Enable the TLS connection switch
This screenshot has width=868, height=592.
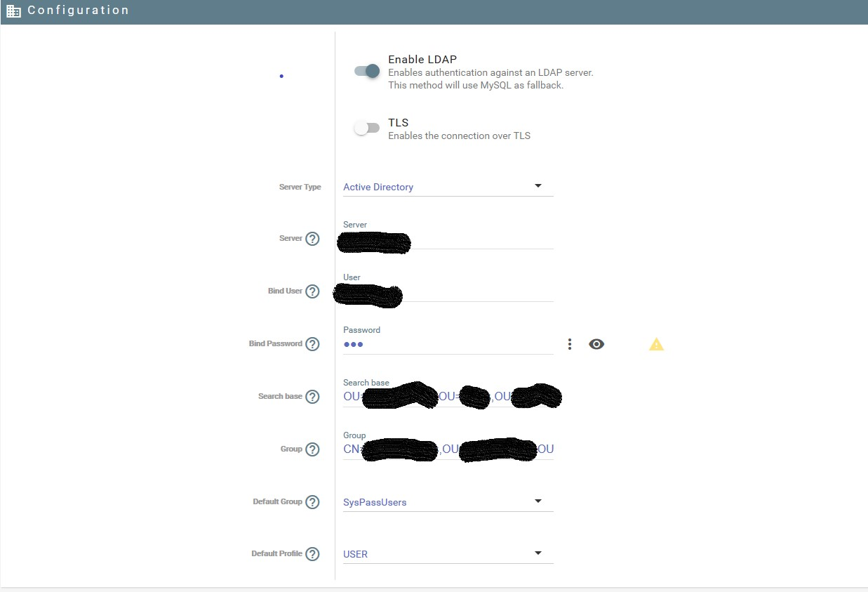coord(366,128)
